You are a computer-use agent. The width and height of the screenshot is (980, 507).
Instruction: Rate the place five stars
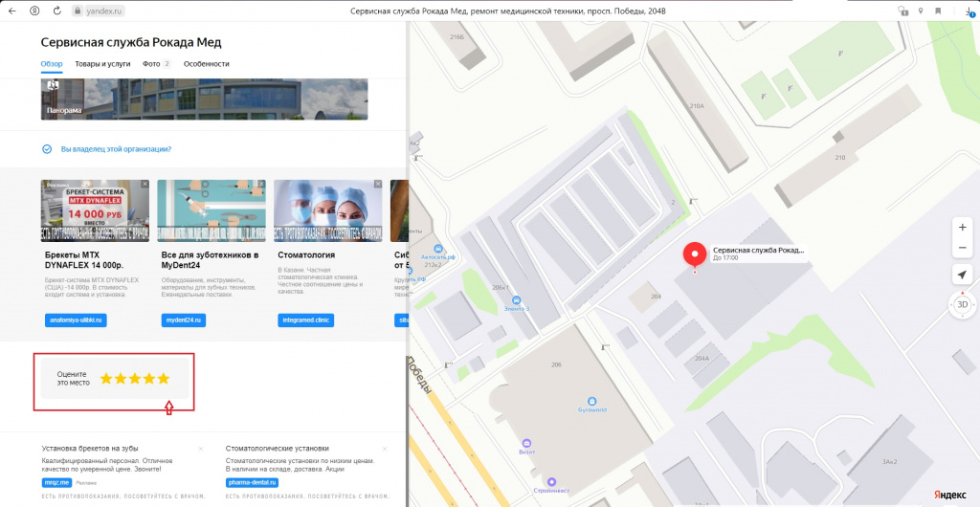[x=164, y=379]
